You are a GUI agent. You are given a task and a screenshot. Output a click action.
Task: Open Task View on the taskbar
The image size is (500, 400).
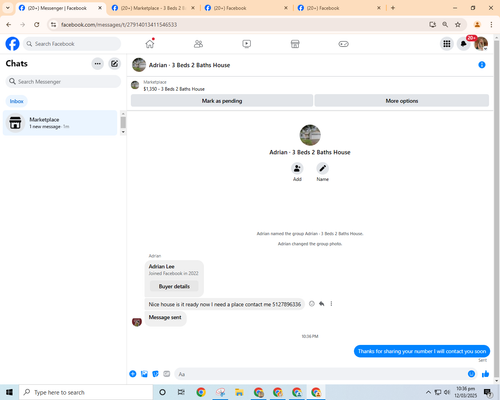pos(181,392)
